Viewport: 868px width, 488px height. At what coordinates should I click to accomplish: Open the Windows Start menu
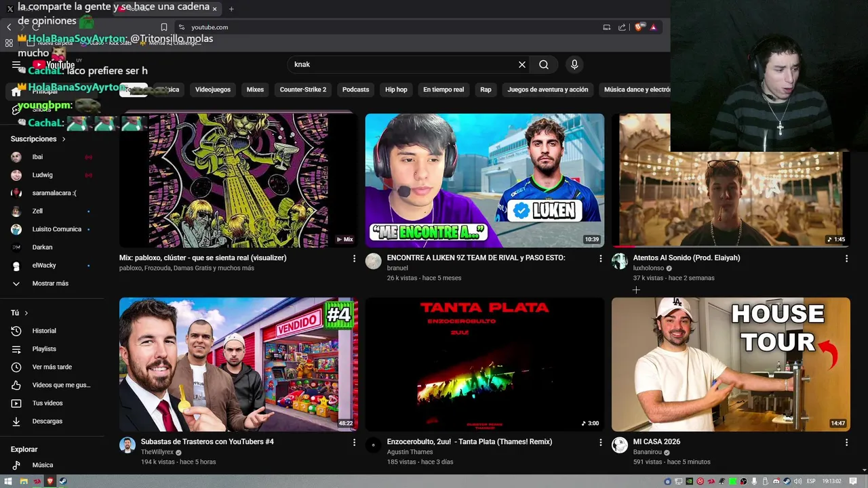pos(9,481)
